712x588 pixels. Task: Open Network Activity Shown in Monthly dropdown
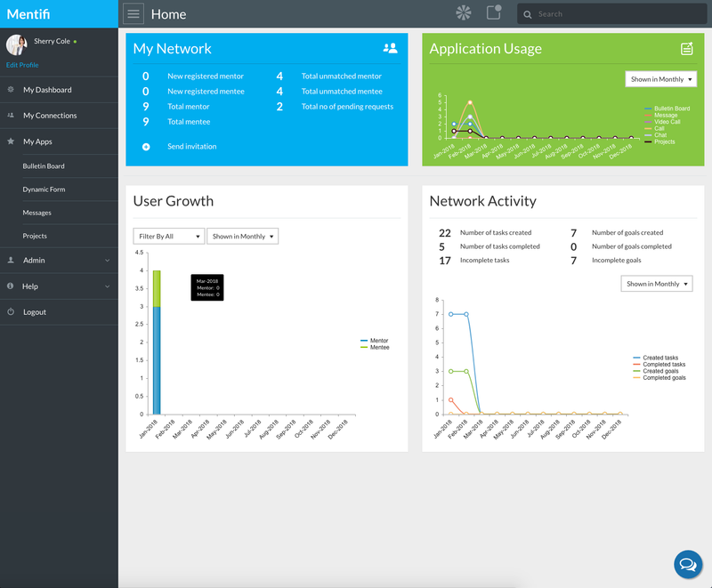click(657, 284)
